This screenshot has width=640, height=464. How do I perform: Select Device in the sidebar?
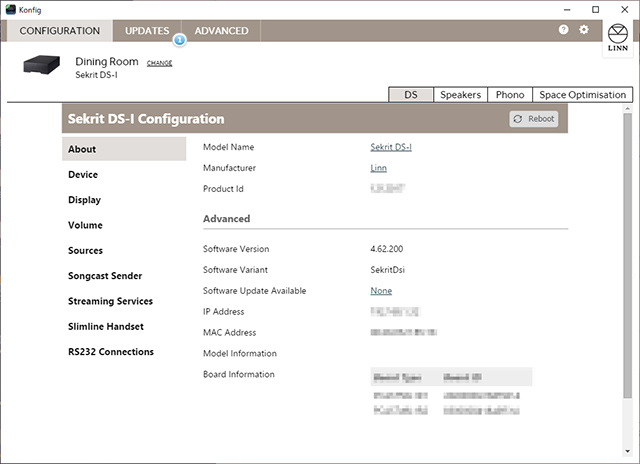click(83, 175)
